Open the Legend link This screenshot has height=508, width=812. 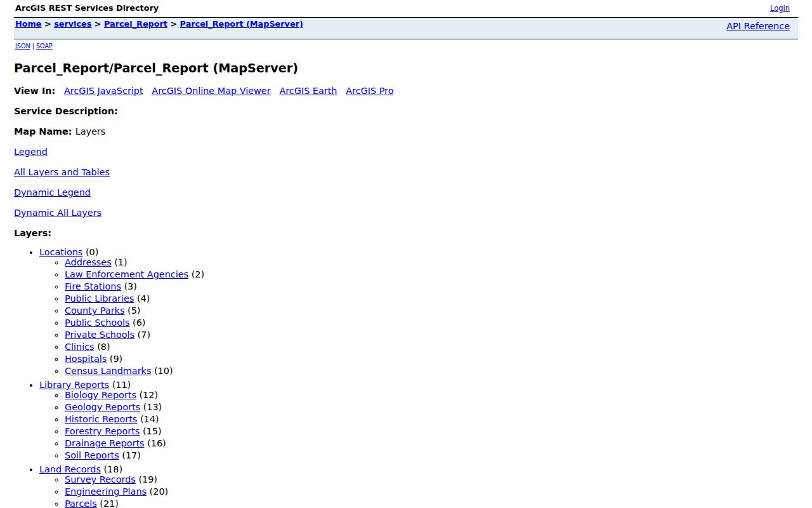[x=30, y=152]
